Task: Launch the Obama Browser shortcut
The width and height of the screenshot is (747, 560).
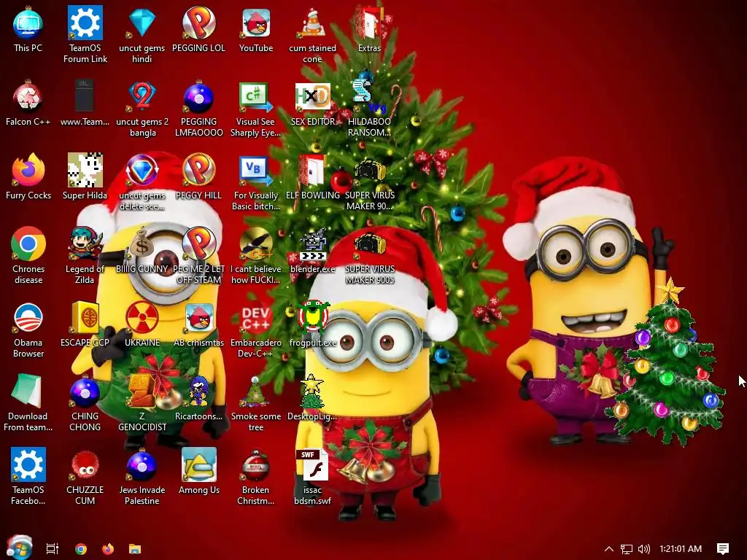Action: coord(28,329)
